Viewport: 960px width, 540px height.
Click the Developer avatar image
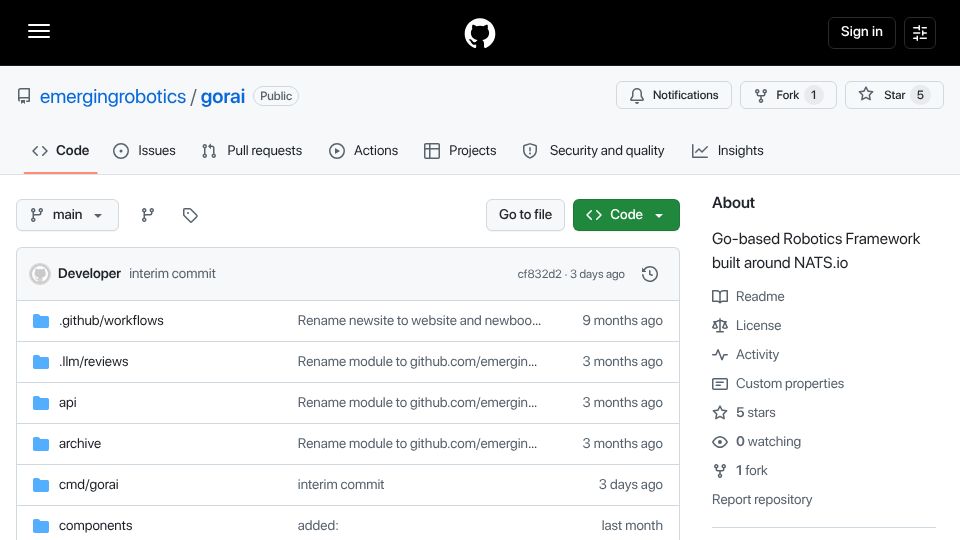click(40, 274)
